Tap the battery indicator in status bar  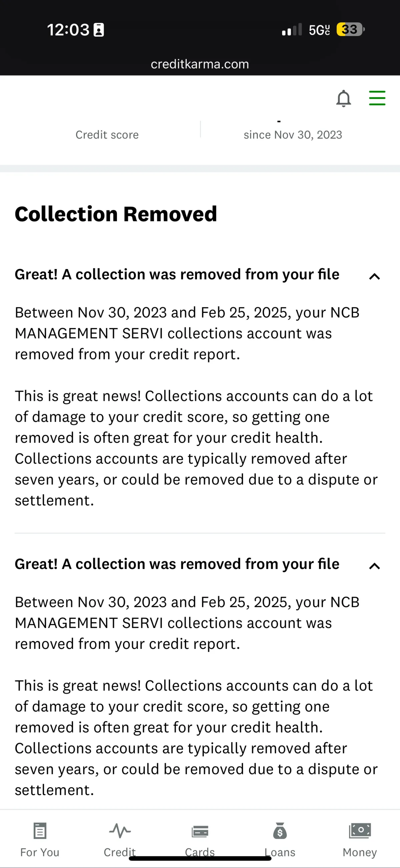[x=350, y=30]
